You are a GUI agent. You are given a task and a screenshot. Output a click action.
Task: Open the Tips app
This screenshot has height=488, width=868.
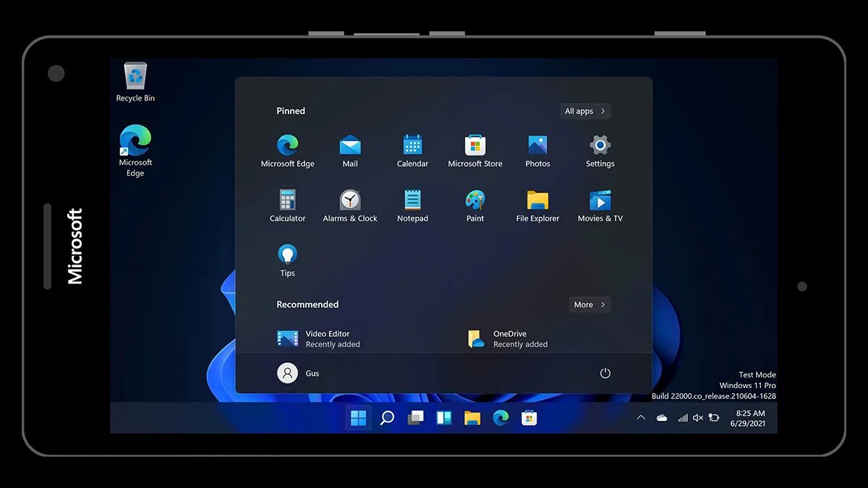pos(287,261)
